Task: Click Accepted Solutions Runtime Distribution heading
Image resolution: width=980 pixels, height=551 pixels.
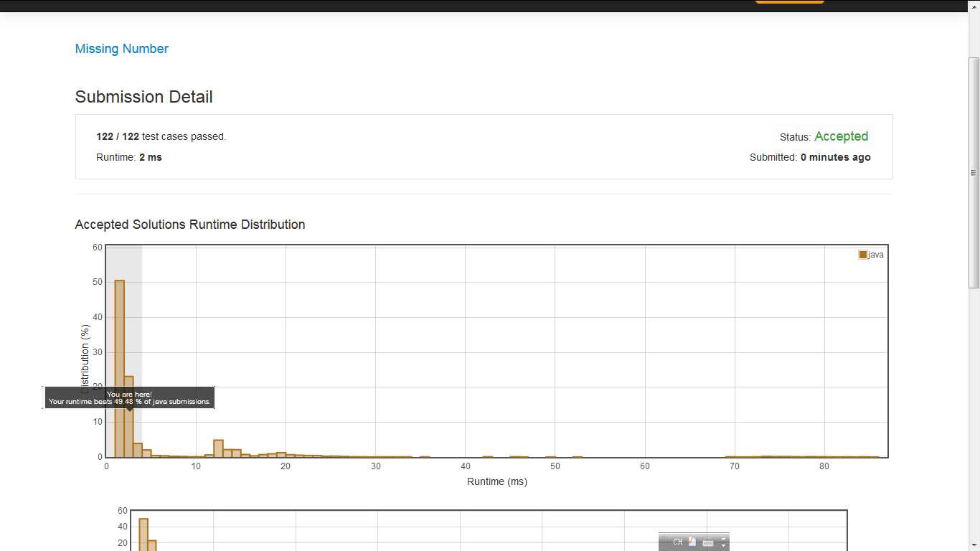Action: (190, 225)
